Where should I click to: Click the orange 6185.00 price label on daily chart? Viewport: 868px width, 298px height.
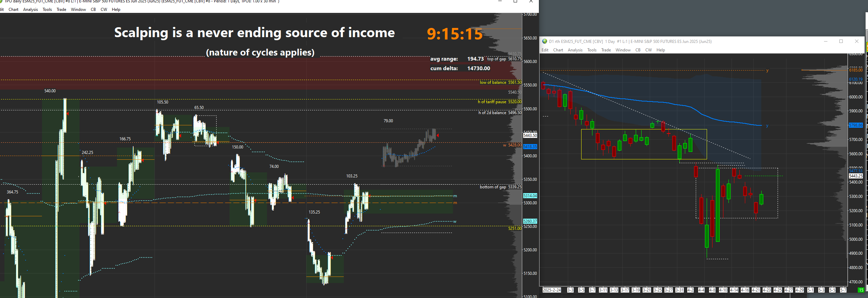coord(856,70)
